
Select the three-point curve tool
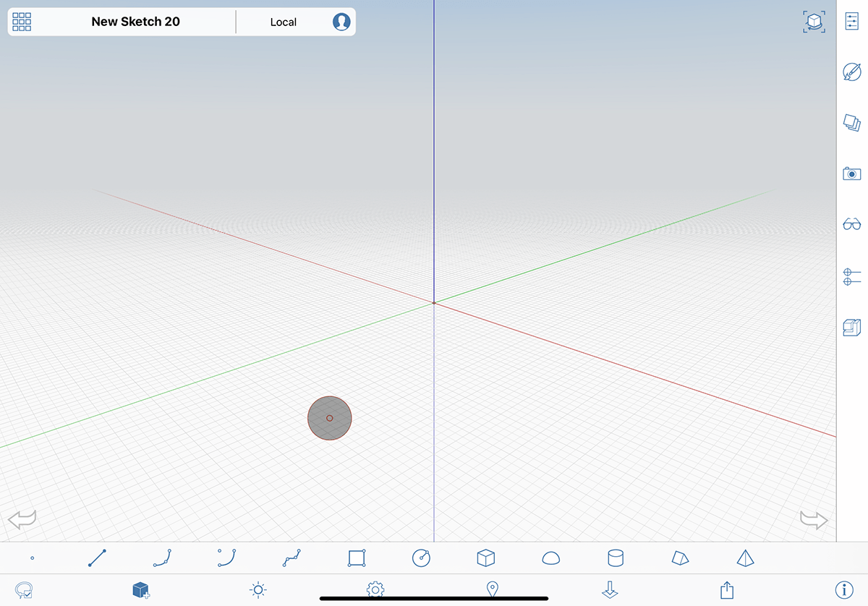pyautogui.click(x=162, y=558)
